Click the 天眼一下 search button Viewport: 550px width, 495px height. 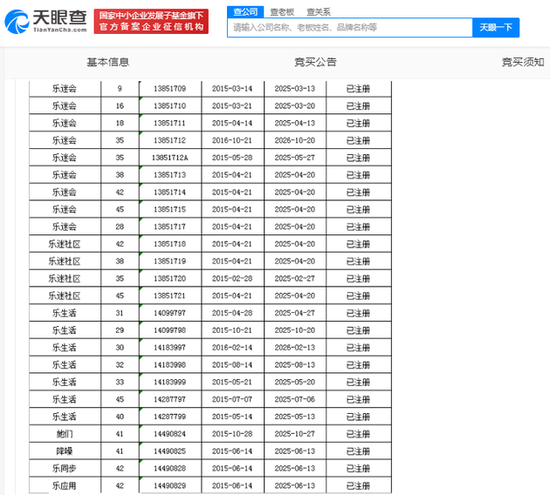pyautogui.click(x=496, y=27)
